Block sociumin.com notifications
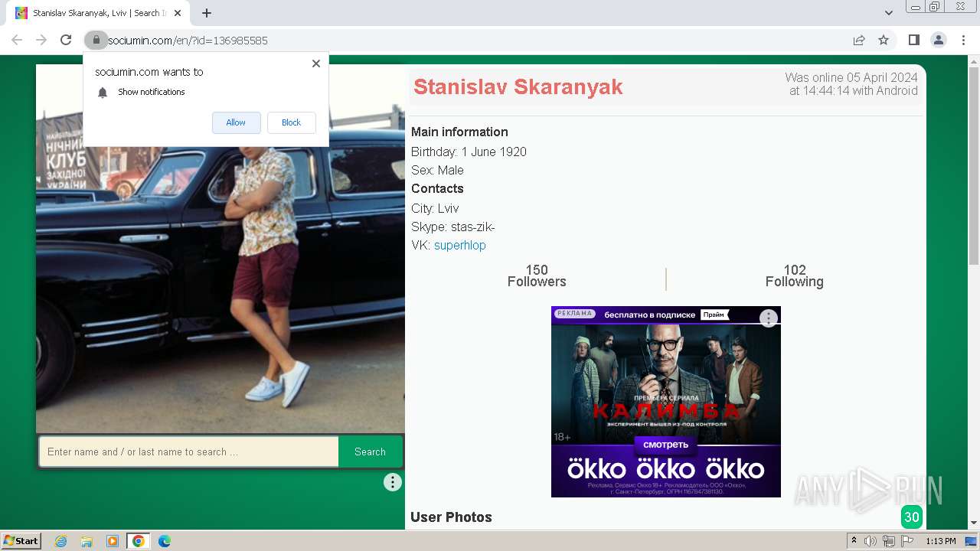This screenshot has height=551, width=980. (x=291, y=122)
